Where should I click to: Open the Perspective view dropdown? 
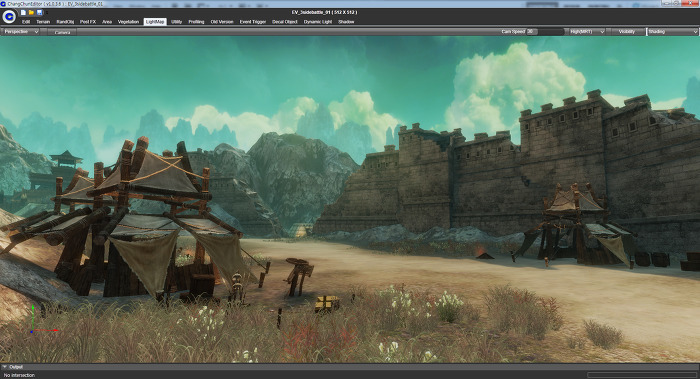(x=21, y=32)
